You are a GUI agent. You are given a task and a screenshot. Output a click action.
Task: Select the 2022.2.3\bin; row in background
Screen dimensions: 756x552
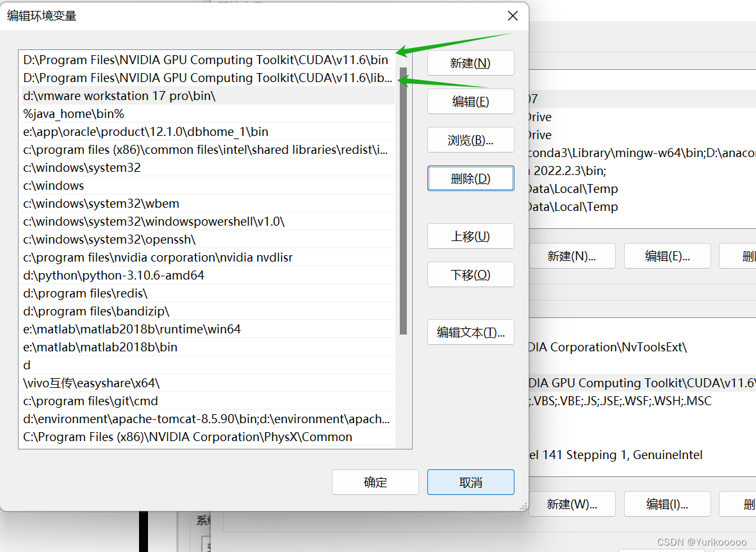click(x=642, y=171)
